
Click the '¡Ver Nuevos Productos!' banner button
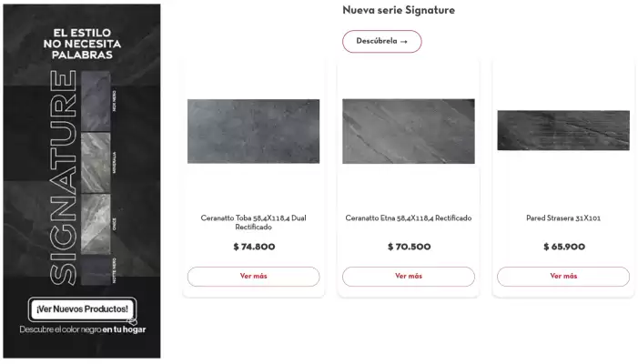click(82, 309)
